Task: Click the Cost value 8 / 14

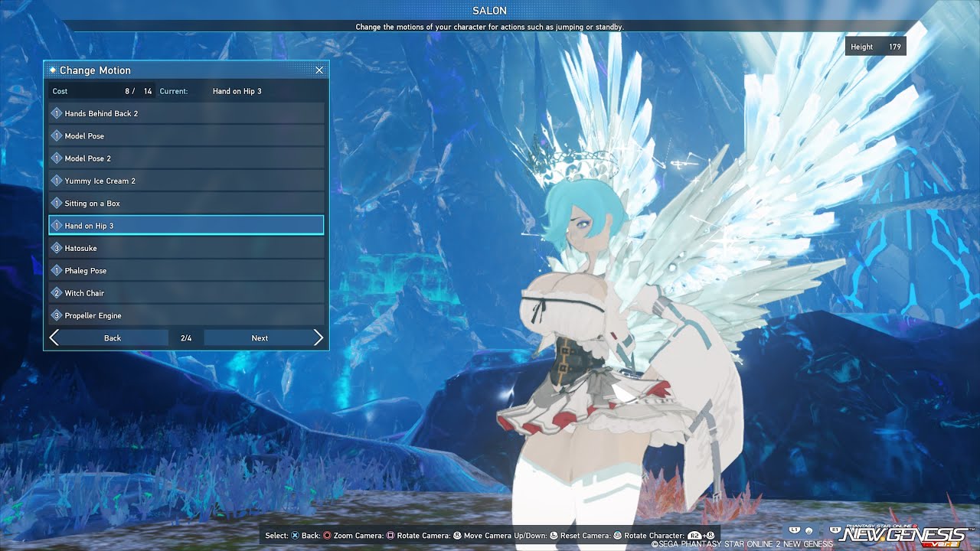Action: 139,91
